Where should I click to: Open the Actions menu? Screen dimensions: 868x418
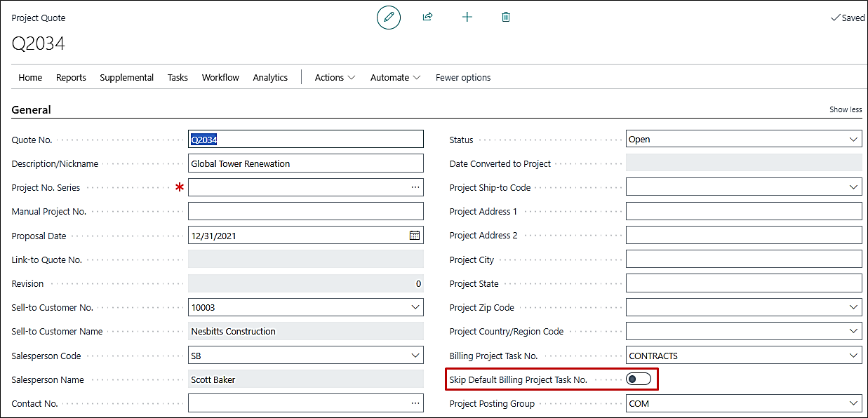pos(335,78)
